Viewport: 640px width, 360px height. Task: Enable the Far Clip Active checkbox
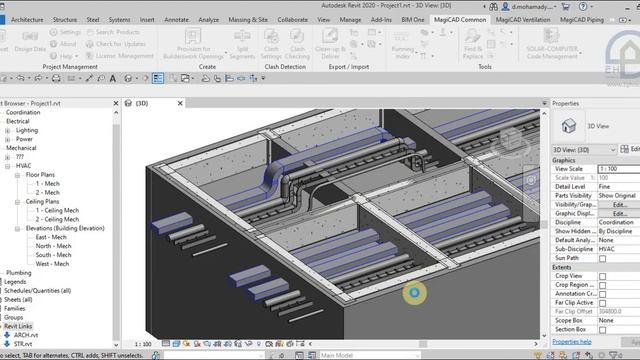tap(602, 304)
